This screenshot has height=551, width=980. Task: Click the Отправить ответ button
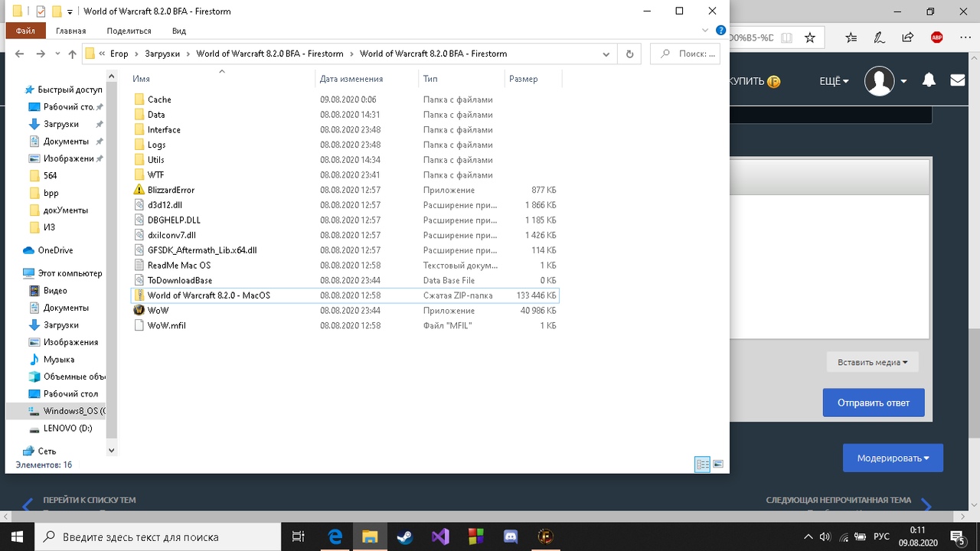[874, 403]
